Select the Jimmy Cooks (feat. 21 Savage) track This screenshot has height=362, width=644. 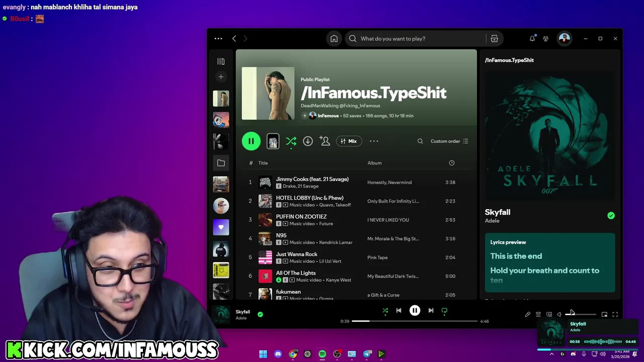pyautogui.click(x=312, y=179)
